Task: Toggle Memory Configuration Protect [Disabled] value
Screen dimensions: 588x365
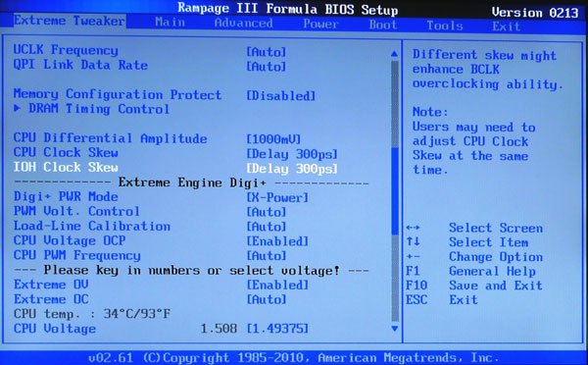Action: pos(280,96)
